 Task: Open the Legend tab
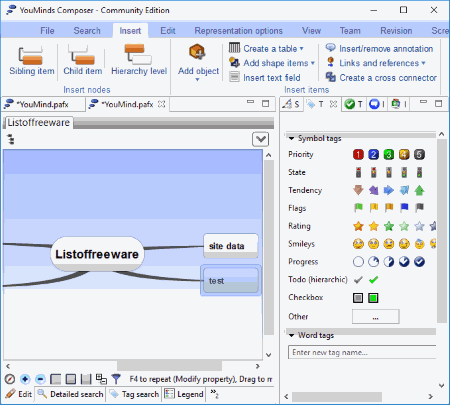(184, 394)
